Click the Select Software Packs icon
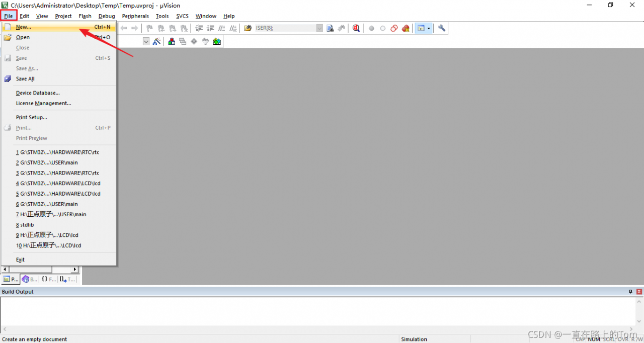This screenshot has height=343, width=644. [205, 41]
